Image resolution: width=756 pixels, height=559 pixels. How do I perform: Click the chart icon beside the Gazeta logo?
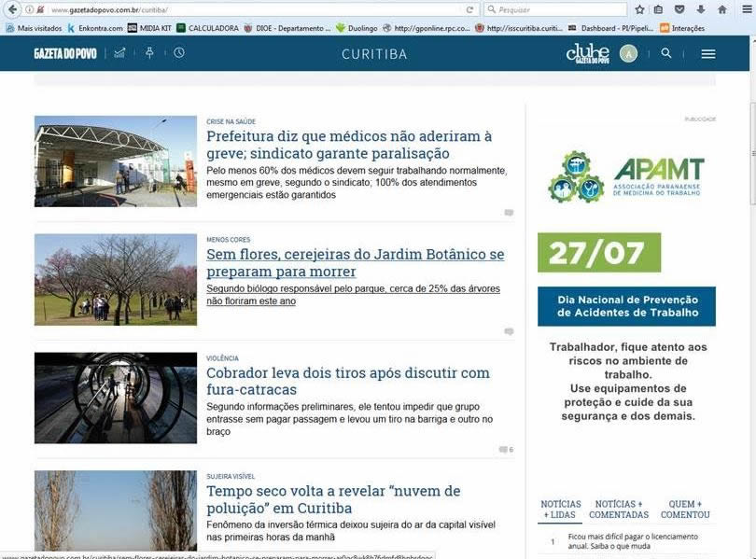119,53
